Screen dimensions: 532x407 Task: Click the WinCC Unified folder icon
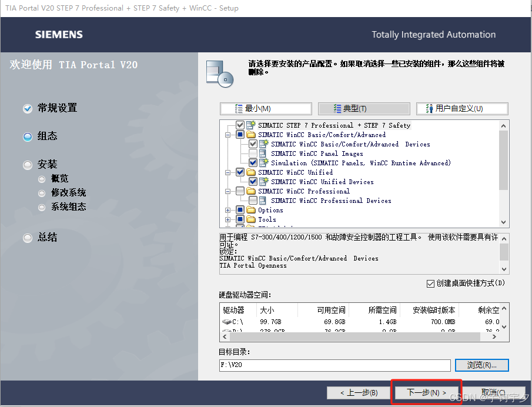[x=251, y=172]
